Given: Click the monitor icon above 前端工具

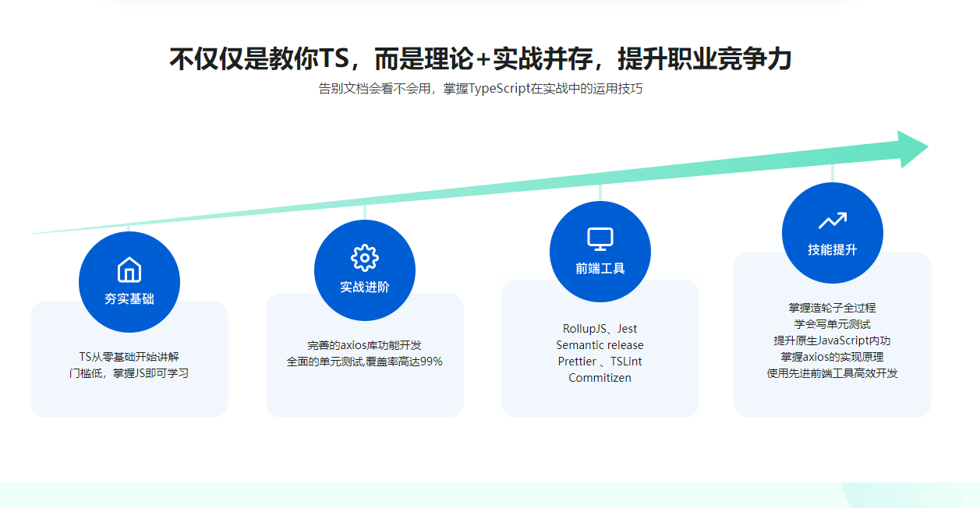Looking at the screenshot, I should tap(600, 239).
